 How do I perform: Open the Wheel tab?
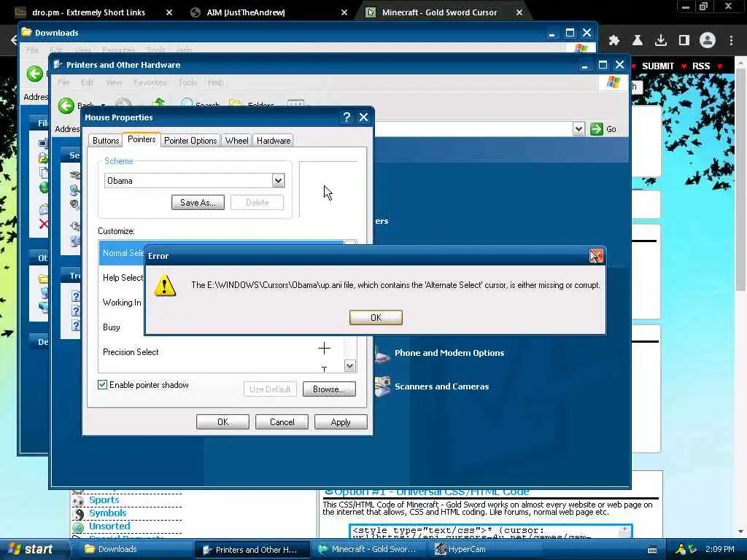point(237,141)
